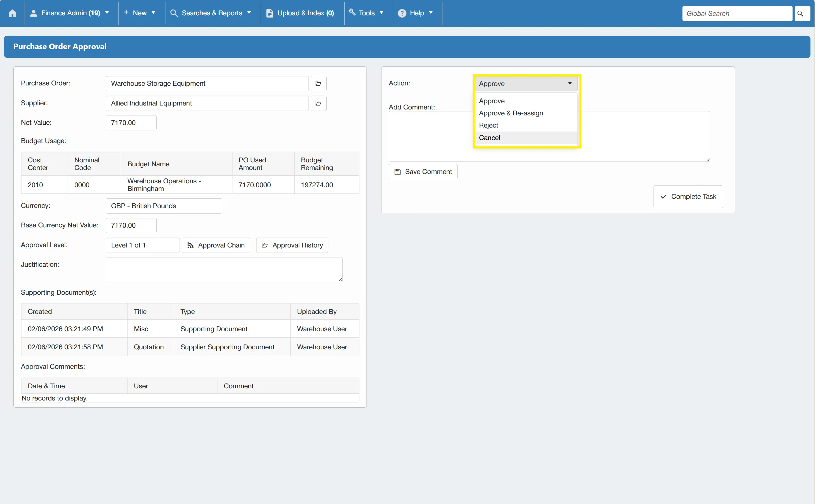Viewport: 815px width, 504px height.
Task: Click the Save Comment button
Action: [x=423, y=172]
